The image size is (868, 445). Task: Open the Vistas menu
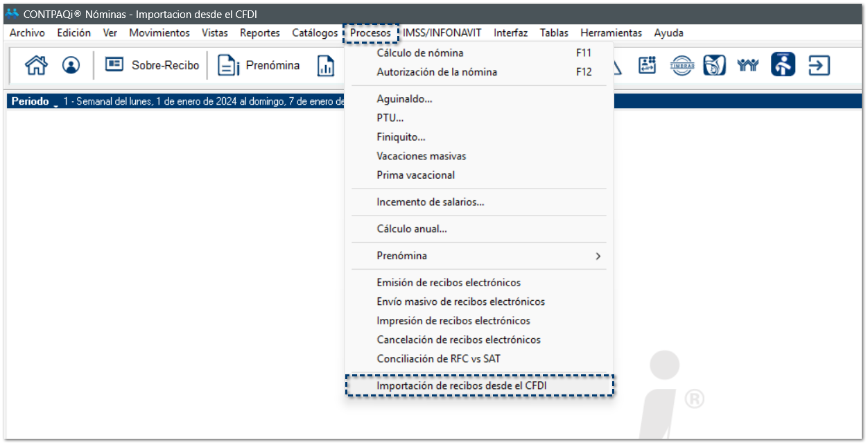(x=215, y=33)
